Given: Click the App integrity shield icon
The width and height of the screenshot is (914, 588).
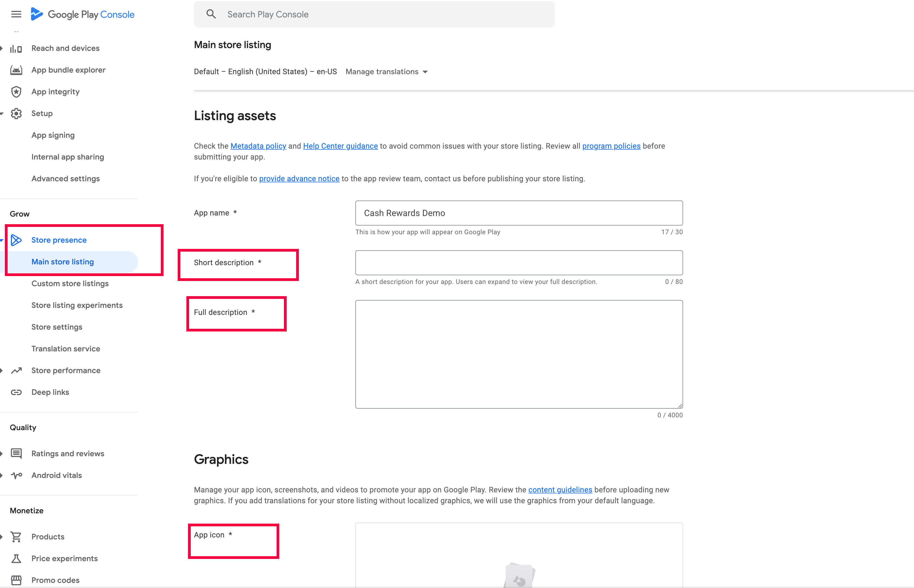Looking at the screenshot, I should (x=16, y=92).
